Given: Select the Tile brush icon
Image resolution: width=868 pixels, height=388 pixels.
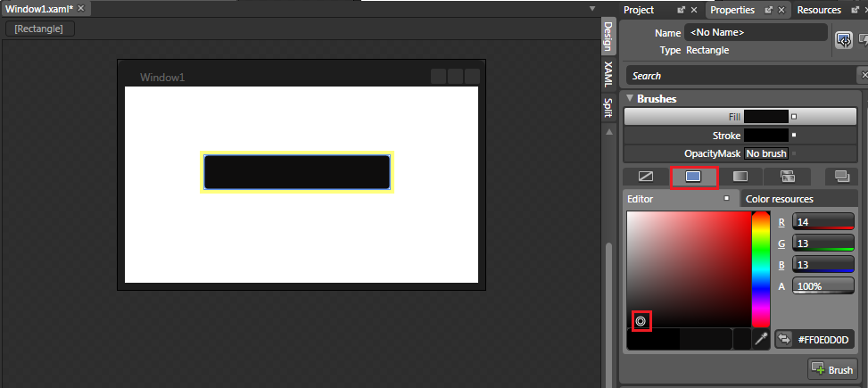Looking at the screenshot, I should (787, 177).
